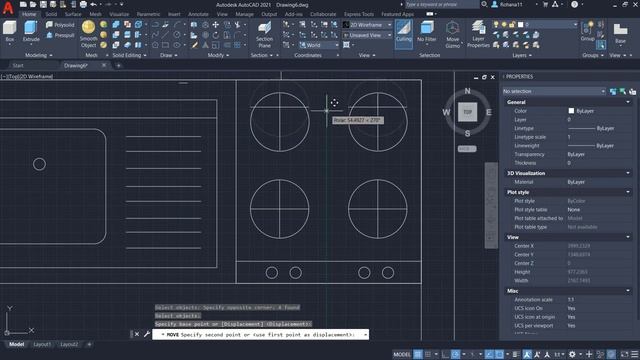
Task: Switch to the Start file tab
Action: click(x=18, y=65)
